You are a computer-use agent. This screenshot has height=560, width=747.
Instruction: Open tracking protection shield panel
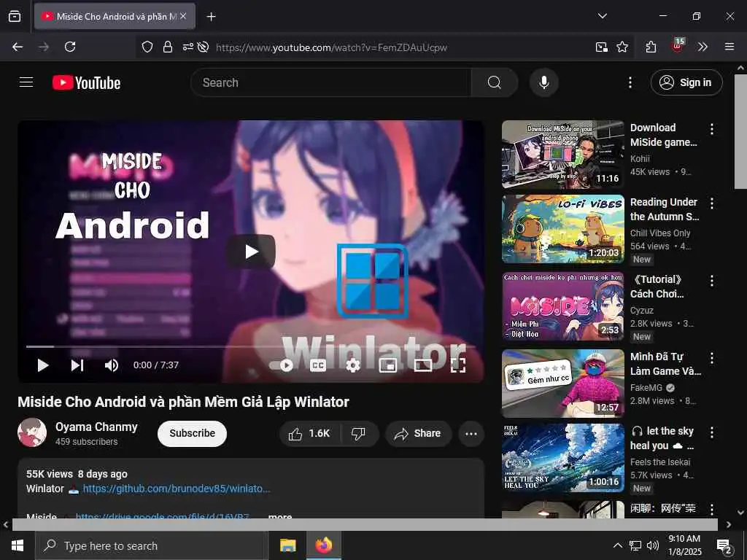pyautogui.click(x=147, y=47)
